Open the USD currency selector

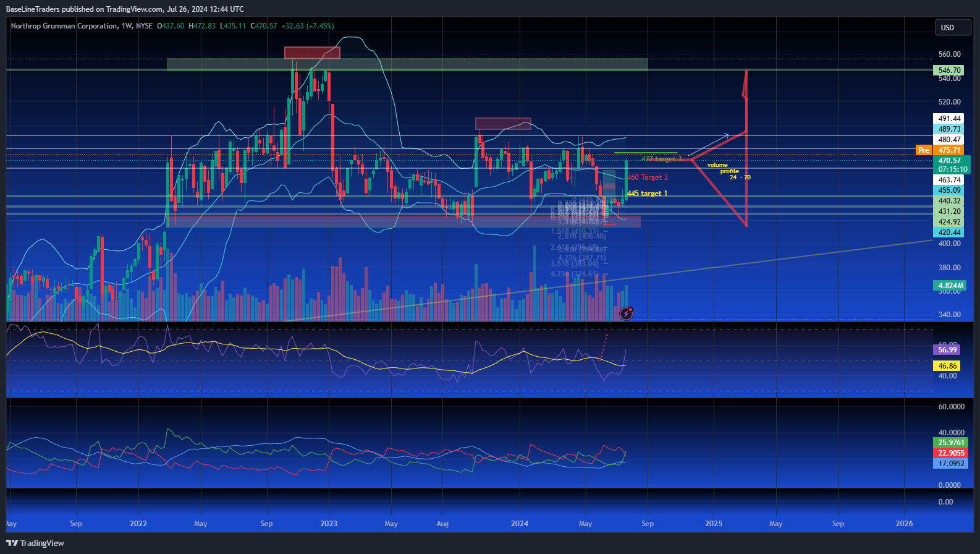click(x=953, y=27)
